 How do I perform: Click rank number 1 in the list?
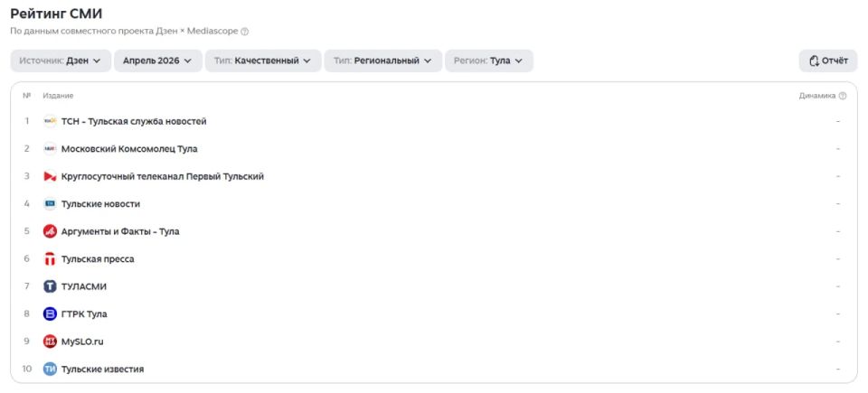click(26, 121)
